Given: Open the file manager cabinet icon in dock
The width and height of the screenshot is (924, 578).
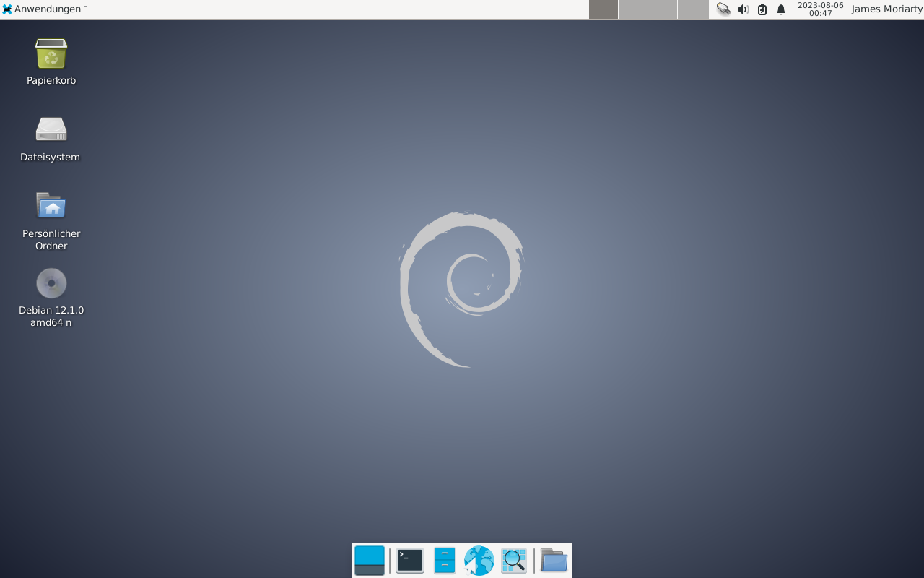Looking at the screenshot, I should (445, 561).
